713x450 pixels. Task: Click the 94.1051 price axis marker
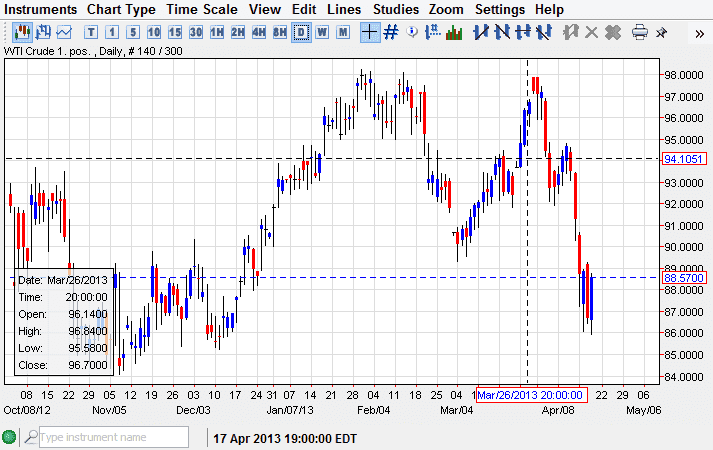coord(685,158)
